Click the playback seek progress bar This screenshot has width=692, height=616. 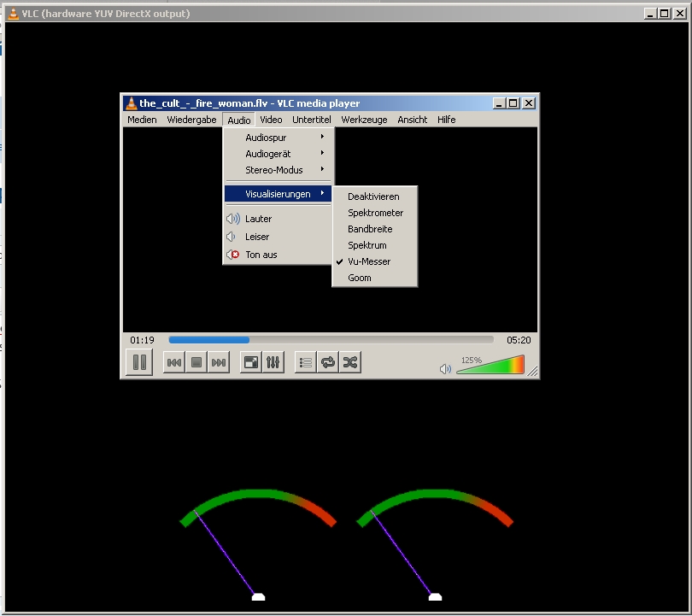tap(331, 340)
